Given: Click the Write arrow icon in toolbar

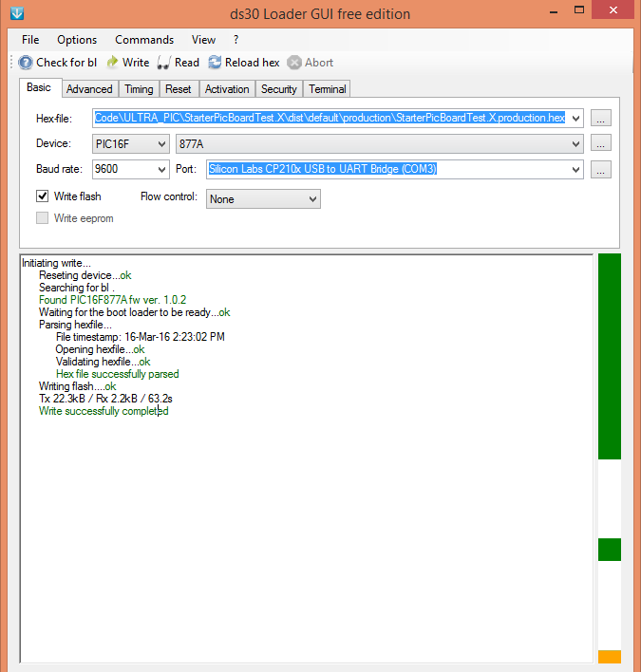Looking at the screenshot, I should pyautogui.click(x=112, y=62).
